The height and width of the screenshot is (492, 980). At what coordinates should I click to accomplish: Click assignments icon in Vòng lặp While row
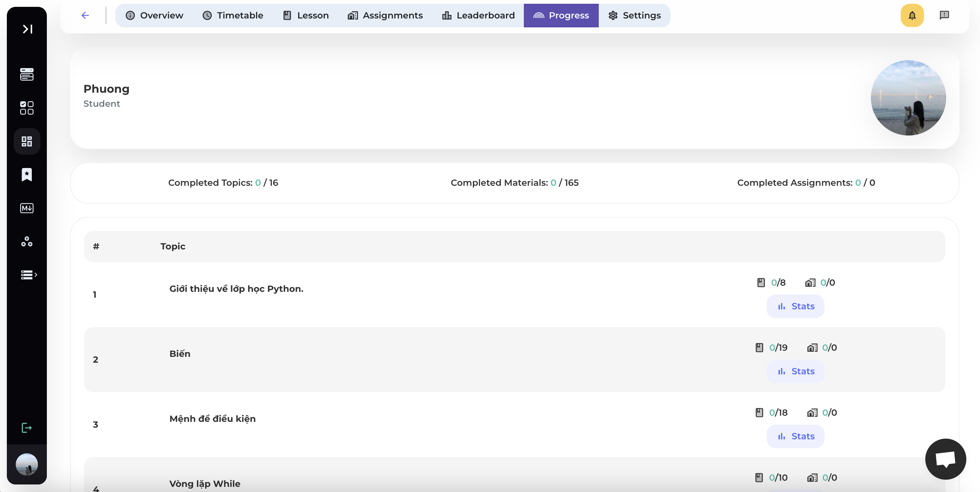(812, 478)
